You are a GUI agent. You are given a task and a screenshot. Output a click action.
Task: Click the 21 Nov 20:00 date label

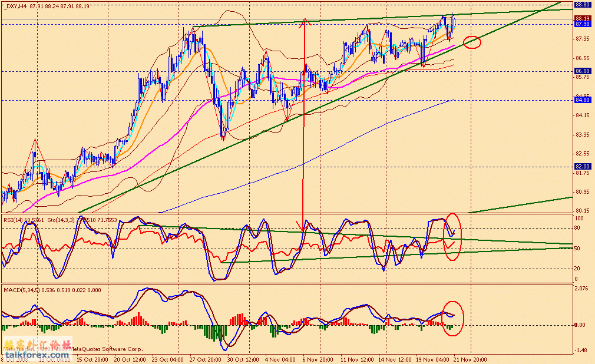[x=471, y=359]
